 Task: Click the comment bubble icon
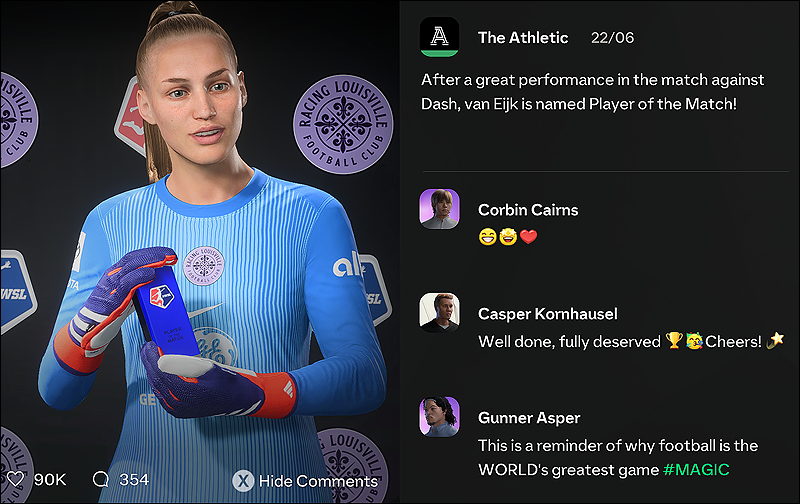(101, 479)
